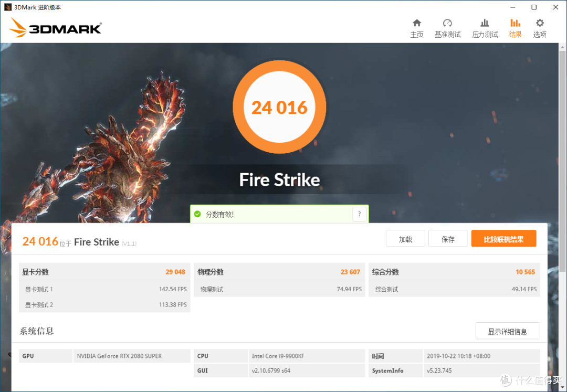Click 物理分数 physics score header

tap(211, 272)
